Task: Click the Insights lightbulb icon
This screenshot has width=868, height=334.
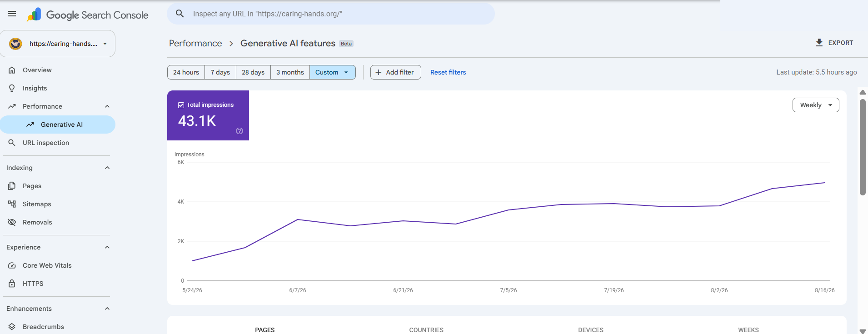Action: point(12,88)
